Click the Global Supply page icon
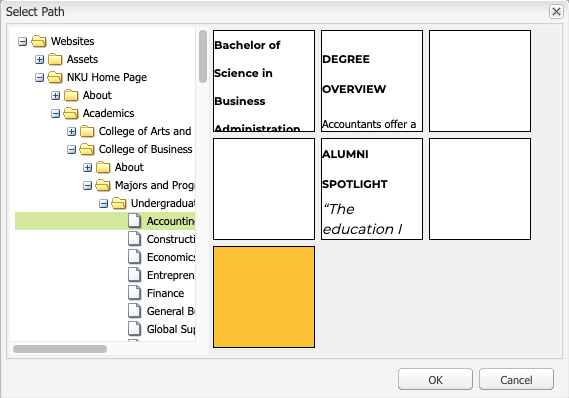The width and height of the screenshot is (569, 398). [x=135, y=329]
